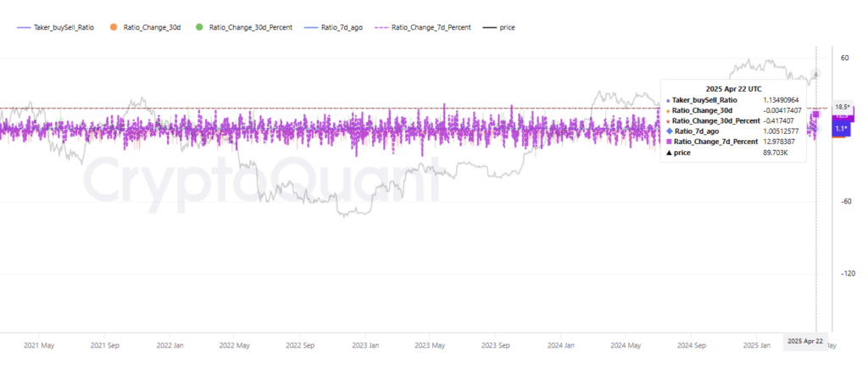Click the black triangle beside price in tooltip
The width and height of the screenshot is (868, 368).
coord(668,153)
